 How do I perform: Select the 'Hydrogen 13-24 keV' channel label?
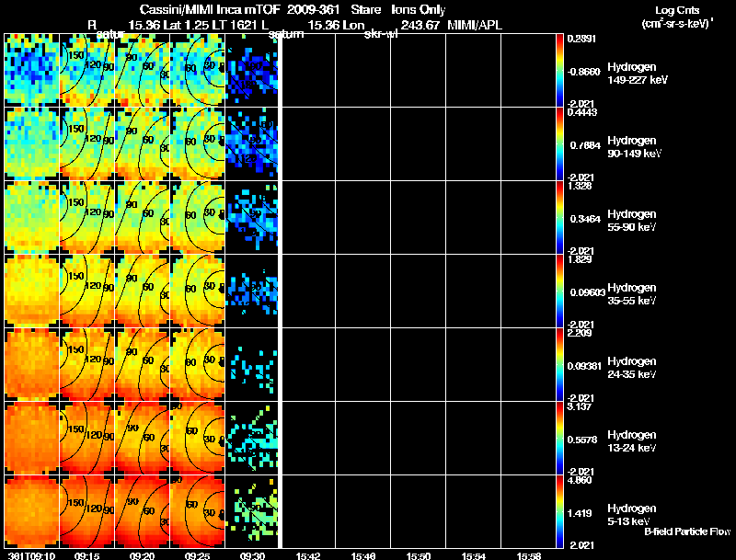tap(632, 441)
